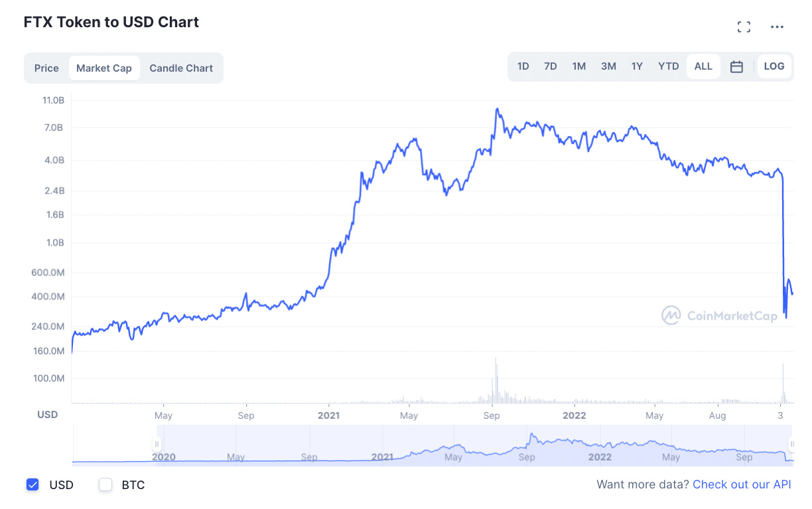Click the 2021 mark on the minimap timeline
The height and width of the screenshot is (509, 812).
pyautogui.click(x=382, y=457)
